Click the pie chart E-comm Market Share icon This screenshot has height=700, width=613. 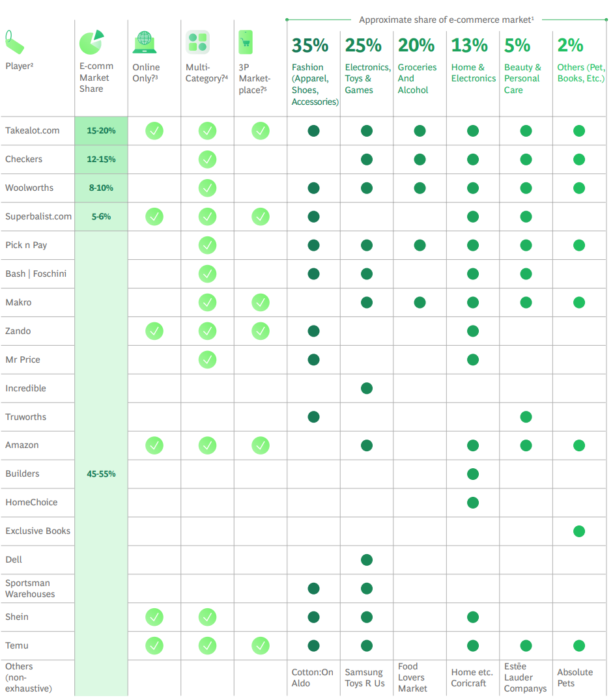pyautogui.click(x=91, y=42)
